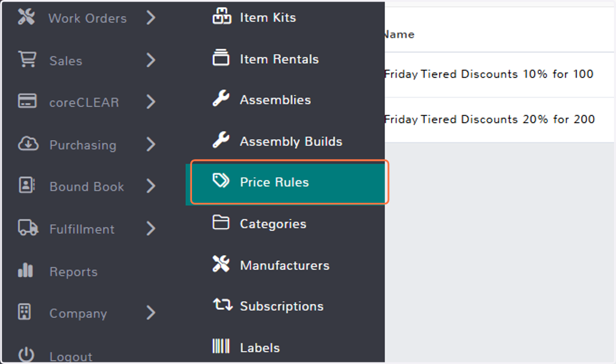Click the Logout label
The image size is (616, 364).
click(x=71, y=357)
